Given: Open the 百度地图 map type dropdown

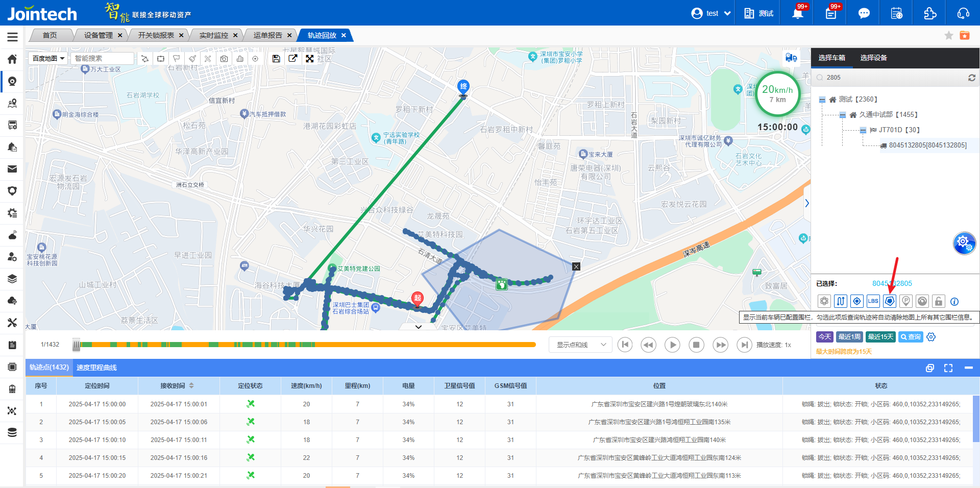Looking at the screenshot, I should [48, 59].
